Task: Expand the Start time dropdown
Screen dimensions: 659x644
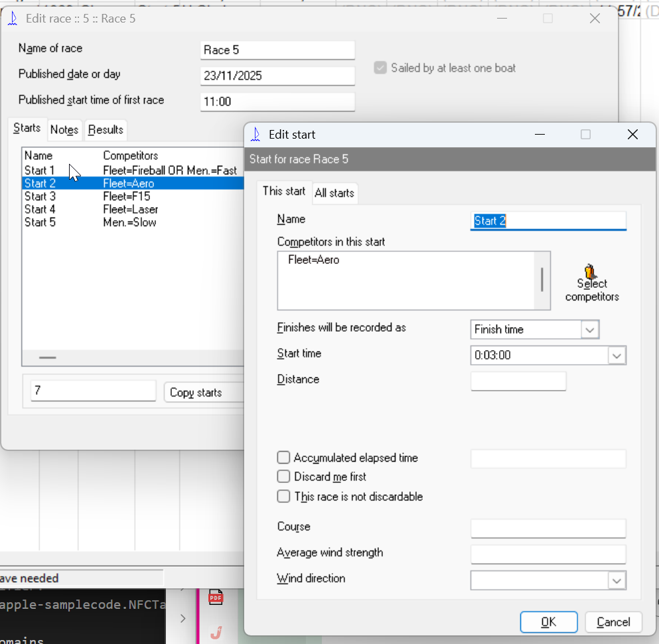Action: point(617,355)
